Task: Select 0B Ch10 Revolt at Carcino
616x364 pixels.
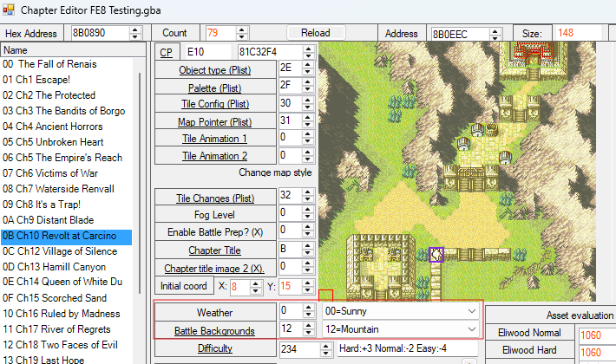Action: [67, 236]
